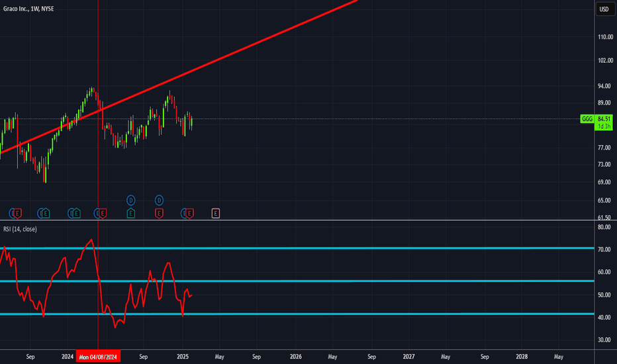Click the 30.00 RSI axis label
Image resolution: width=617 pixels, height=364 pixels.
604,340
